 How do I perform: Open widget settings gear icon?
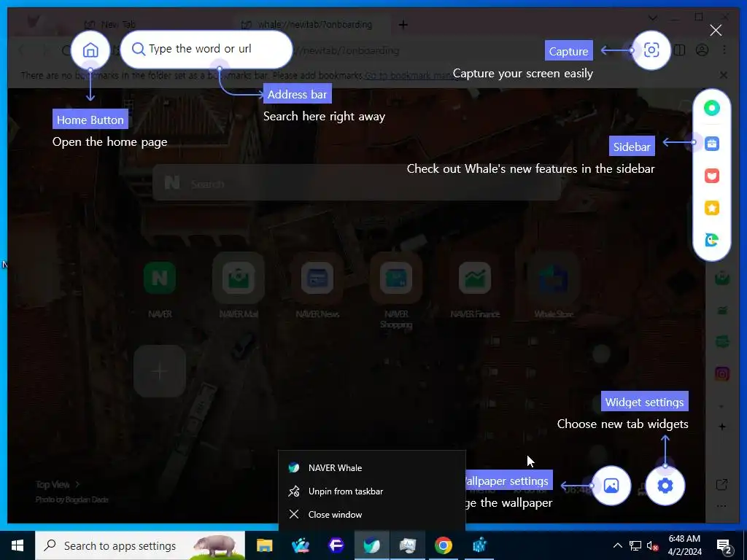(x=665, y=486)
